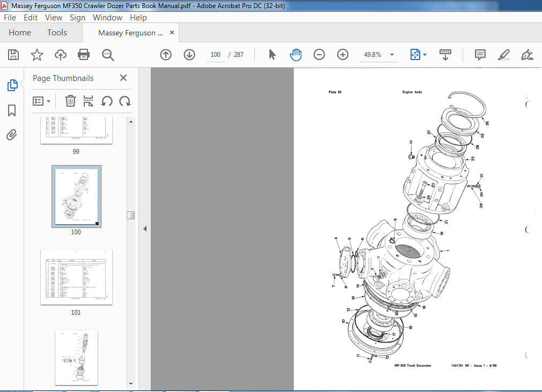This screenshot has width=542, height=392.
Task: Open the Window menu
Action: [107, 18]
